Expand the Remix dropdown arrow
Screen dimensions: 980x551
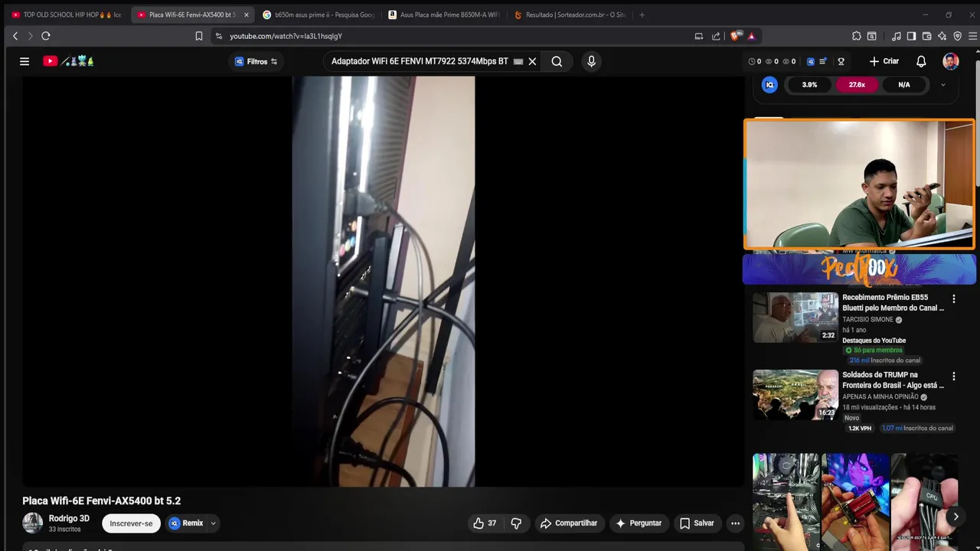(214, 523)
